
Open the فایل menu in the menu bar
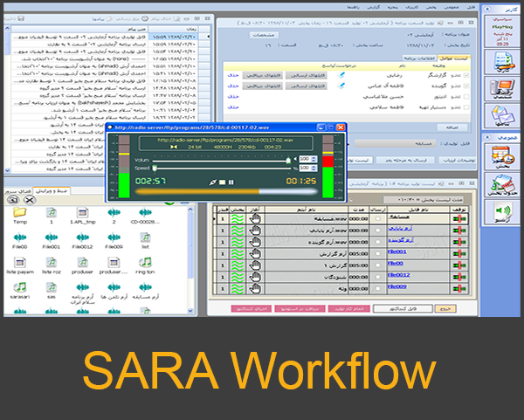470,4
